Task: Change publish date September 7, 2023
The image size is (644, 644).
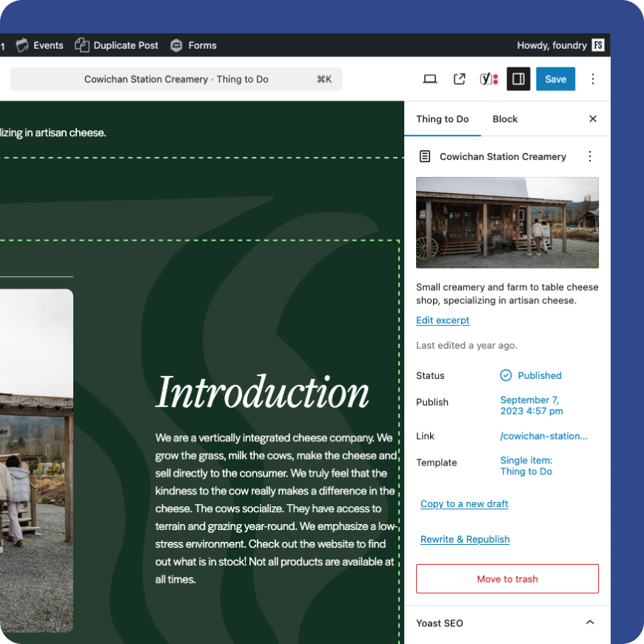Action: click(531, 406)
